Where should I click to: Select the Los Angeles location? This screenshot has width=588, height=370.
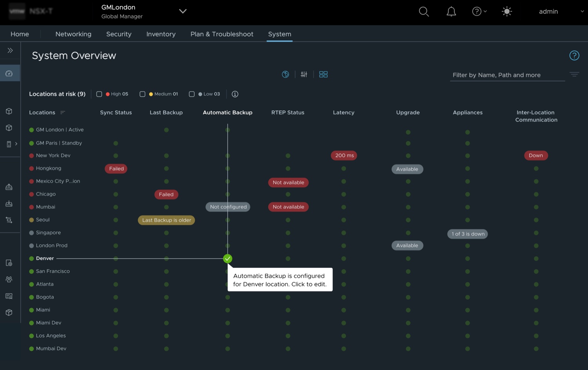coord(51,336)
